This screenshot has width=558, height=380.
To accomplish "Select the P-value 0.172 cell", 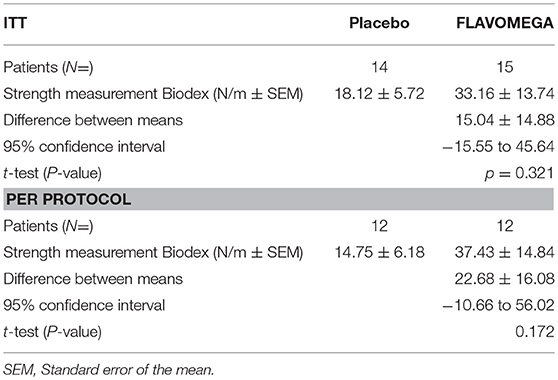I will [535, 332].
